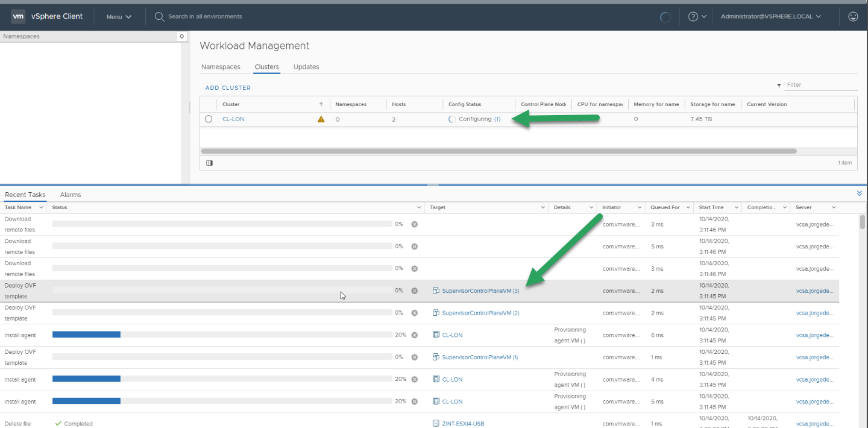Click the search in all environments field
This screenshot has height=428, width=868.
205,16
